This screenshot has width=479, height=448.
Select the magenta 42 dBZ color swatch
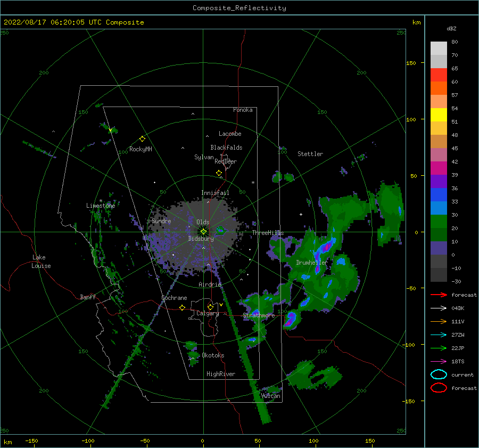click(x=439, y=168)
